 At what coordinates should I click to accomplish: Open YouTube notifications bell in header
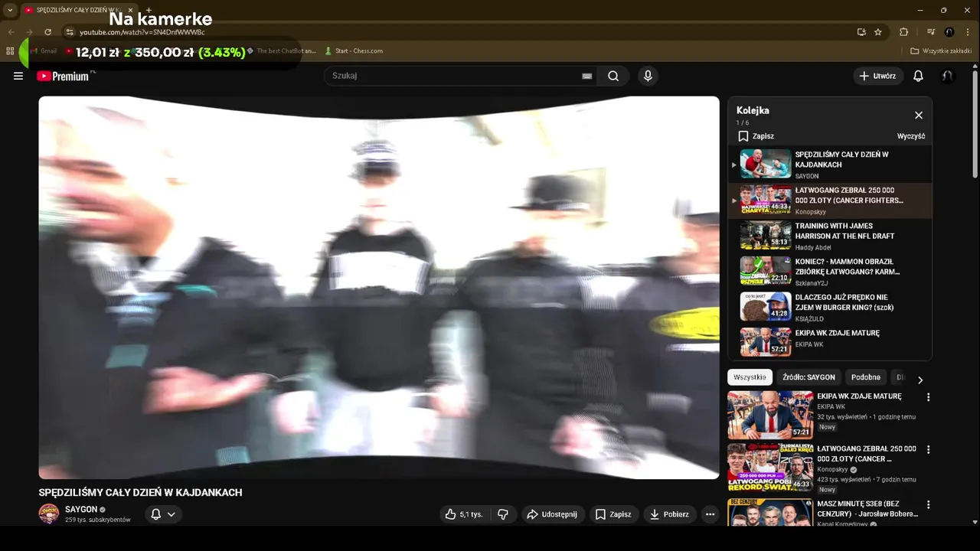918,76
